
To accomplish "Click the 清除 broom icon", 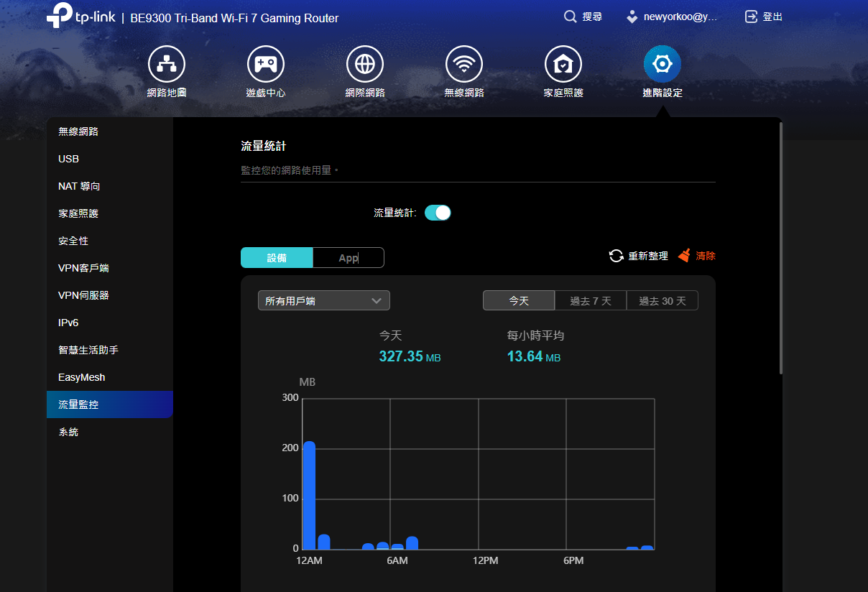I will (685, 256).
